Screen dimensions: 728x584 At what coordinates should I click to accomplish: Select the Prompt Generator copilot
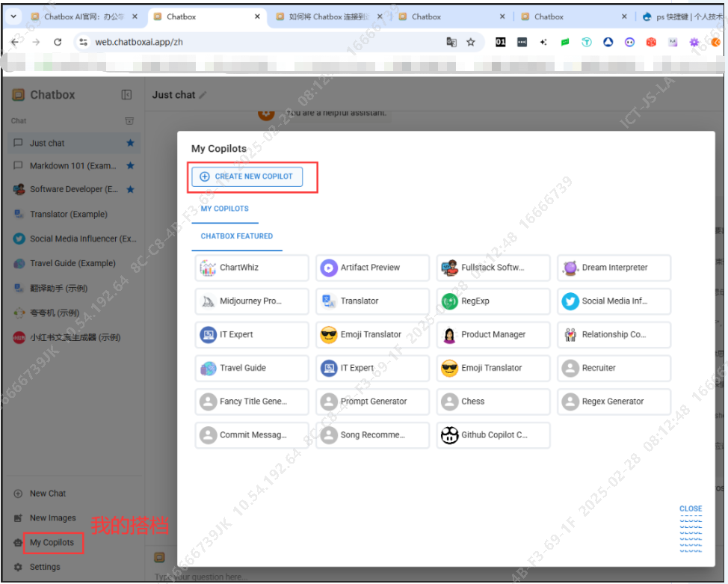click(x=372, y=402)
